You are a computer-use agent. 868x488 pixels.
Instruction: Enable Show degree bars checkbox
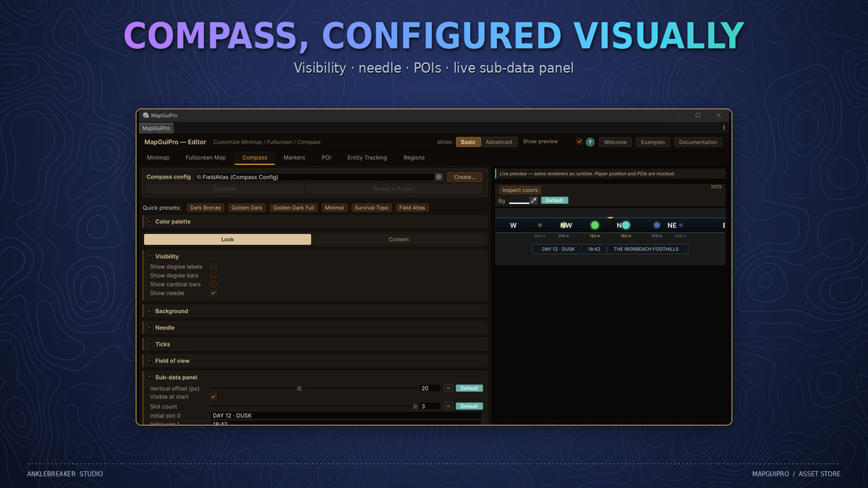click(213, 275)
